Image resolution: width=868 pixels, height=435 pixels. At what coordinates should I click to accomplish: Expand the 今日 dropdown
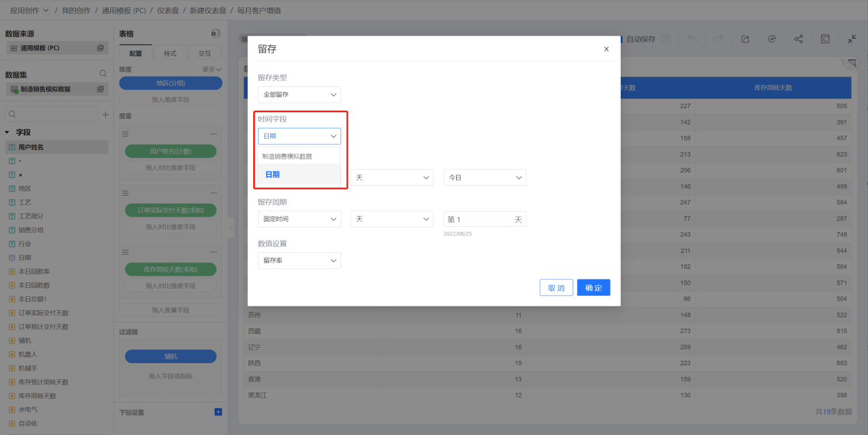485,178
